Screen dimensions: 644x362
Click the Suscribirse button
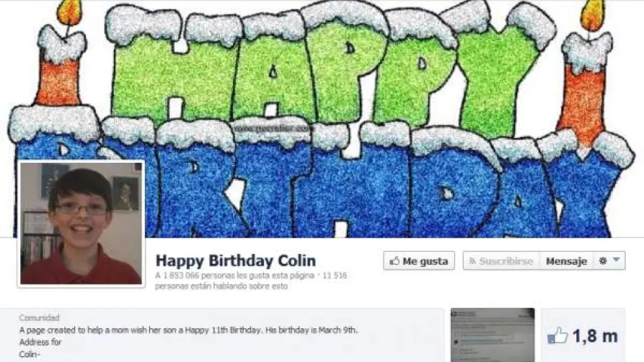(x=501, y=261)
